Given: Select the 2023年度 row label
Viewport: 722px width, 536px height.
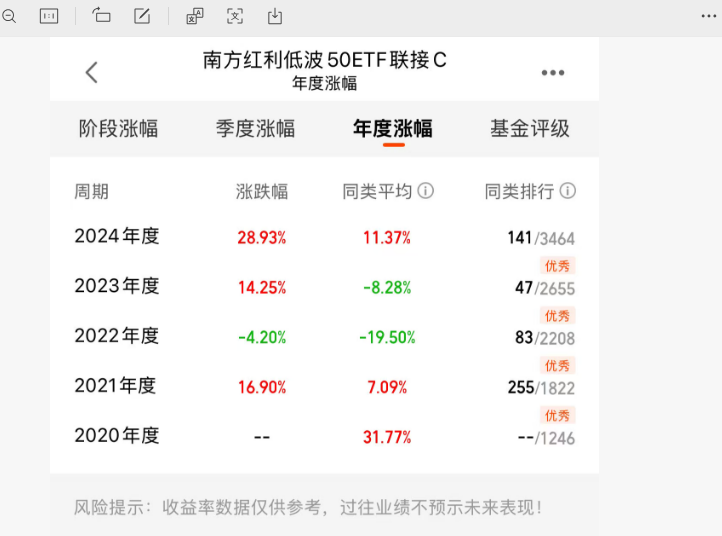Looking at the screenshot, I should 117,286.
